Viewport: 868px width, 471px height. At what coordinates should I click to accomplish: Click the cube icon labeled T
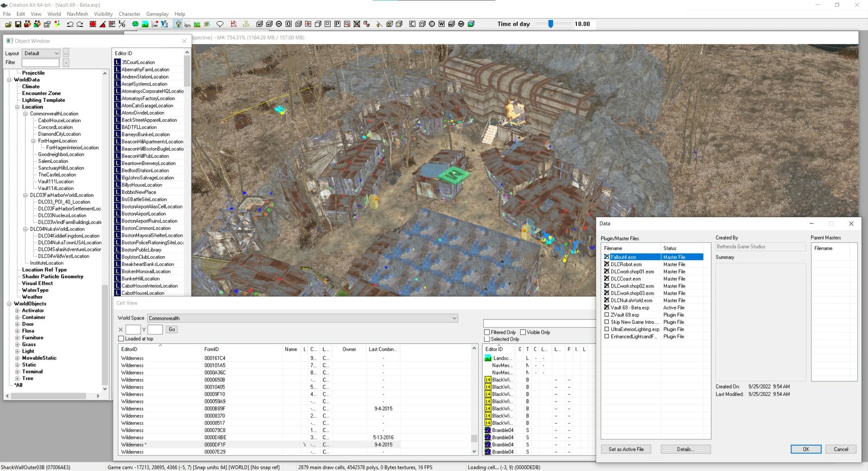pyautogui.click(x=259, y=24)
